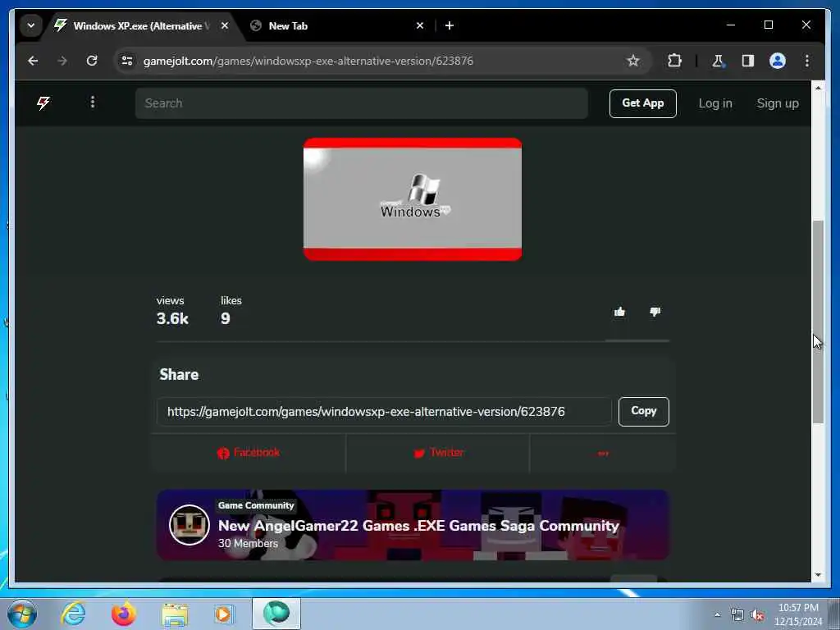The image size is (840, 630).
Task: Select the share URL text field
Action: pos(384,412)
